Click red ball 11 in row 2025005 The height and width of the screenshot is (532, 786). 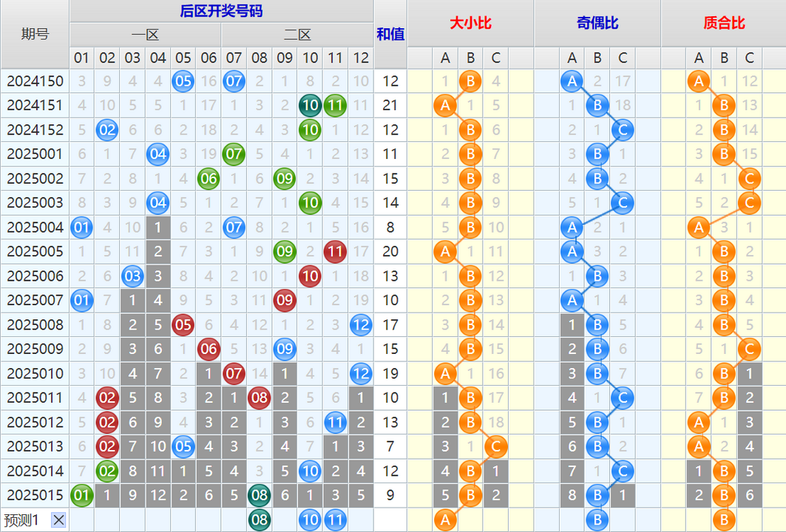[x=336, y=251]
